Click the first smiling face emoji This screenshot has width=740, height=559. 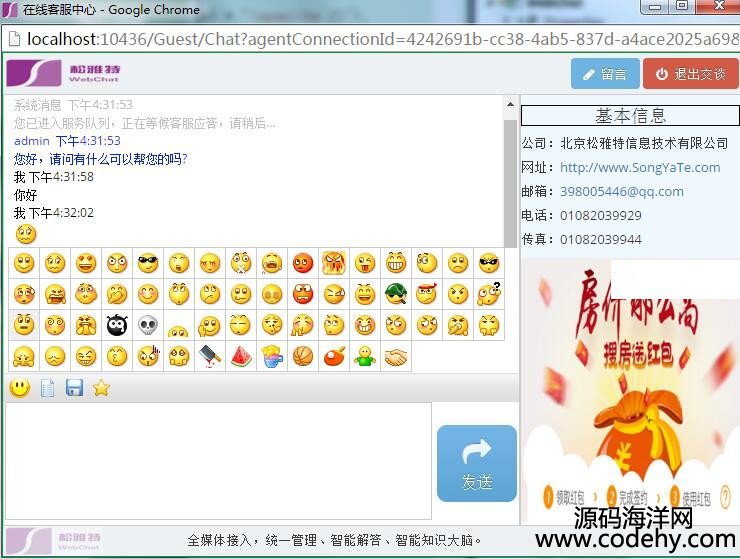(24, 263)
